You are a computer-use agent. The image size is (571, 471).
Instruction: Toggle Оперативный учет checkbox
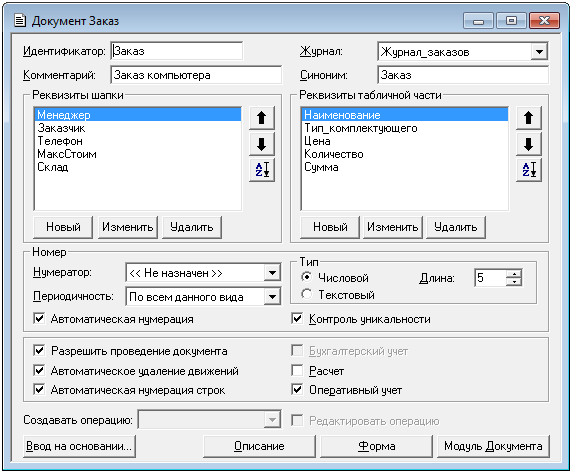[297, 390]
